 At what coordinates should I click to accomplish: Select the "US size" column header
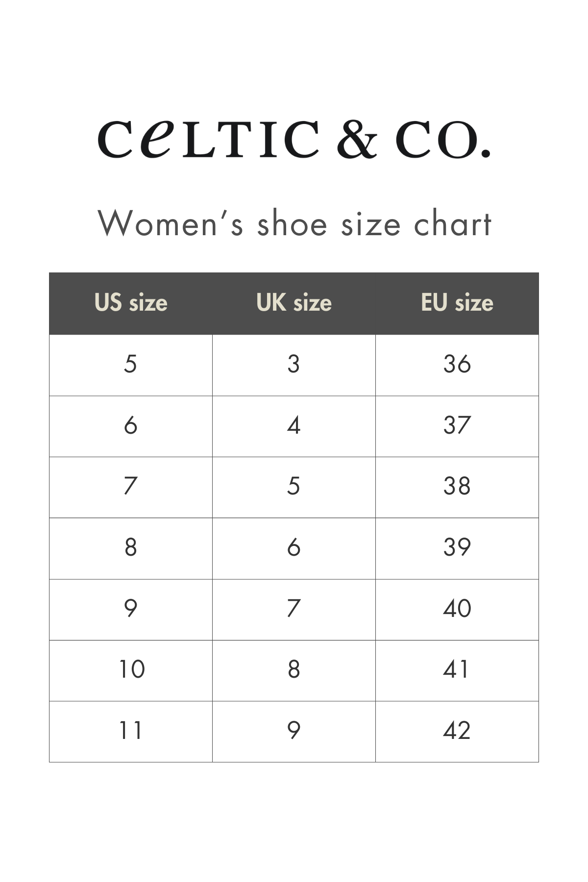pyautogui.click(x=131, y=303)
